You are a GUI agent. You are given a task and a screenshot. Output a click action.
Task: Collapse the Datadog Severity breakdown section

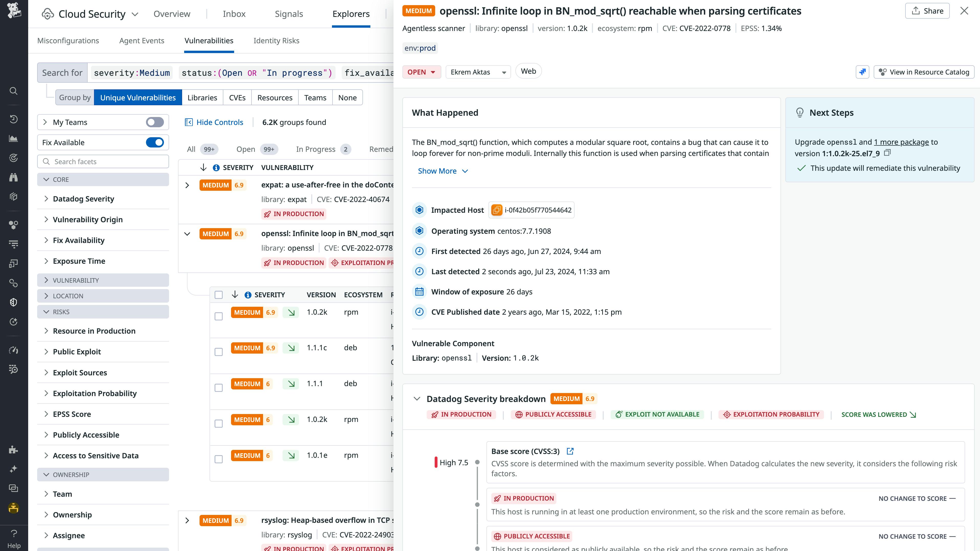point(417,398)
